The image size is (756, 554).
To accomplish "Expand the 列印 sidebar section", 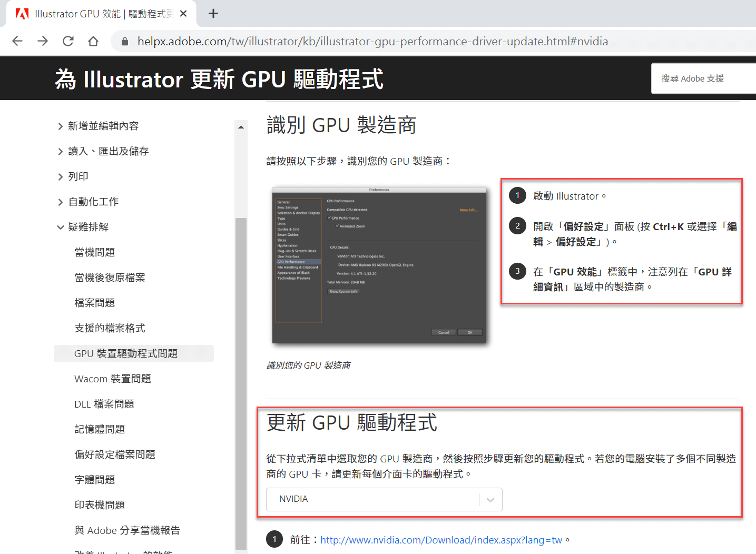I will [73, 176].
